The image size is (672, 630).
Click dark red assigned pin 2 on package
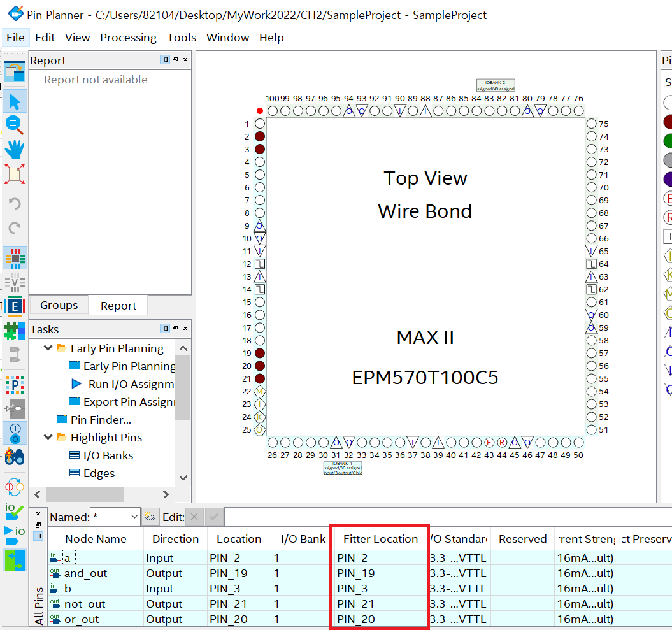(260, 136)
